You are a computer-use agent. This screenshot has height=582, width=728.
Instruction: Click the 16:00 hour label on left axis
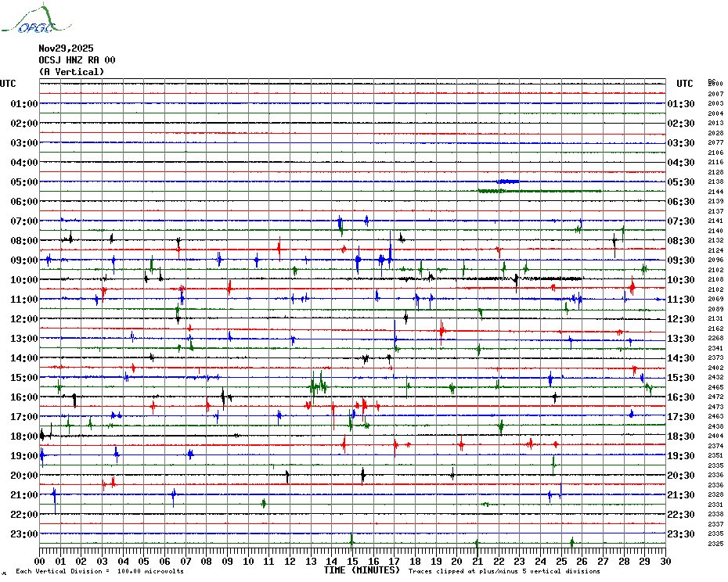(x=24, y=397)
